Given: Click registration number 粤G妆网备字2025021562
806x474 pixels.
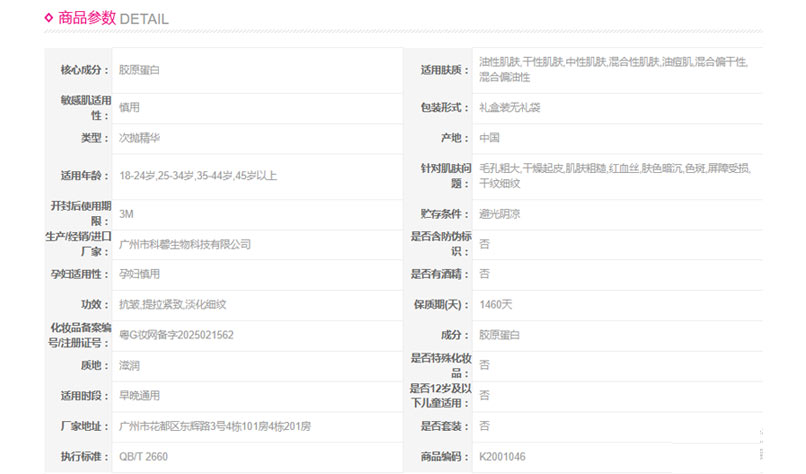Looking at the screenshot, I should [176, 335].
